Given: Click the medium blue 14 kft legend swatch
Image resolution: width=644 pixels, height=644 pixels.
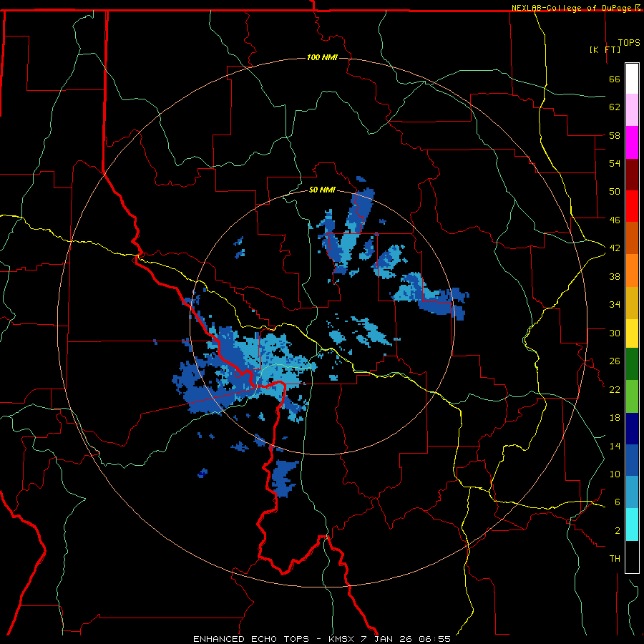Looking at the screenshot, I should tap(632, 460).
